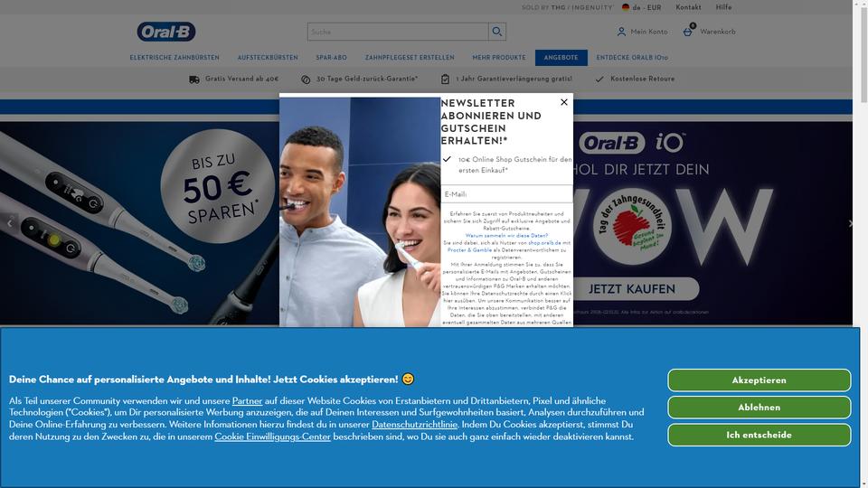The height and width of the screenshot is (488, 868).
Task: Click Akzeptieren cookie button
Action: click(759, 380)
